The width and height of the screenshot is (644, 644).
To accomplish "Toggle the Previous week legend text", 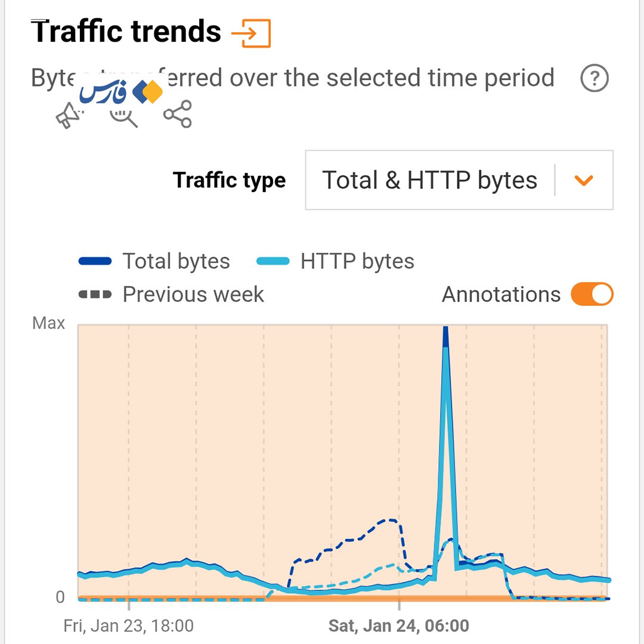I will (x=193, y=295).
